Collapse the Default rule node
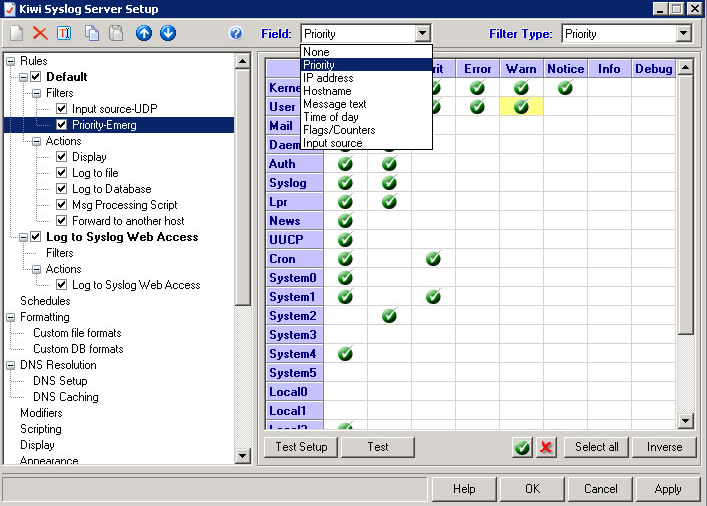 point(23,77)
